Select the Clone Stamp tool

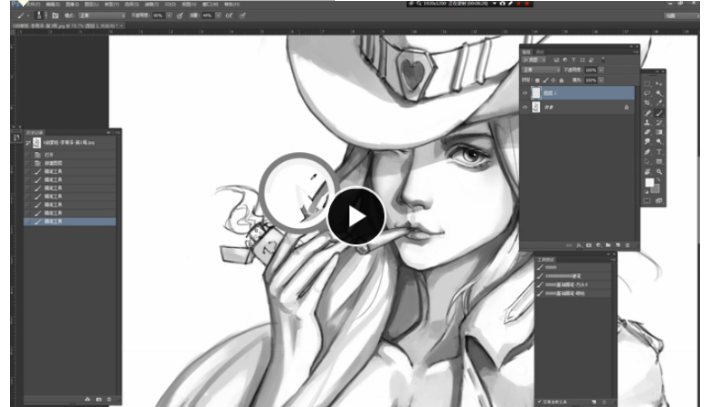[647, 123]
